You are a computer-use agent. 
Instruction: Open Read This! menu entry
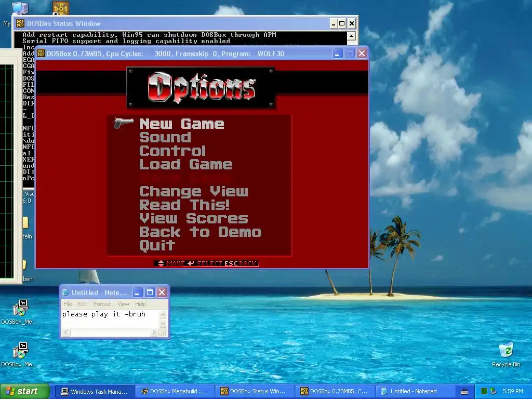pos(184,205)
